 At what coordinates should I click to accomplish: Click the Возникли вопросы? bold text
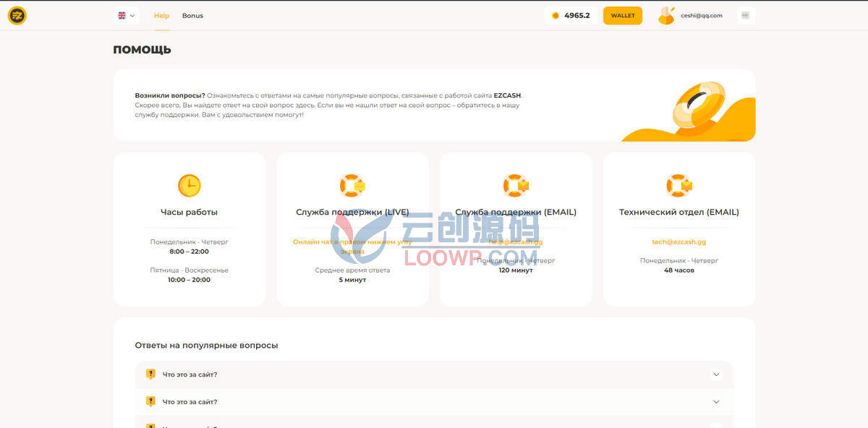coord(170,95)
